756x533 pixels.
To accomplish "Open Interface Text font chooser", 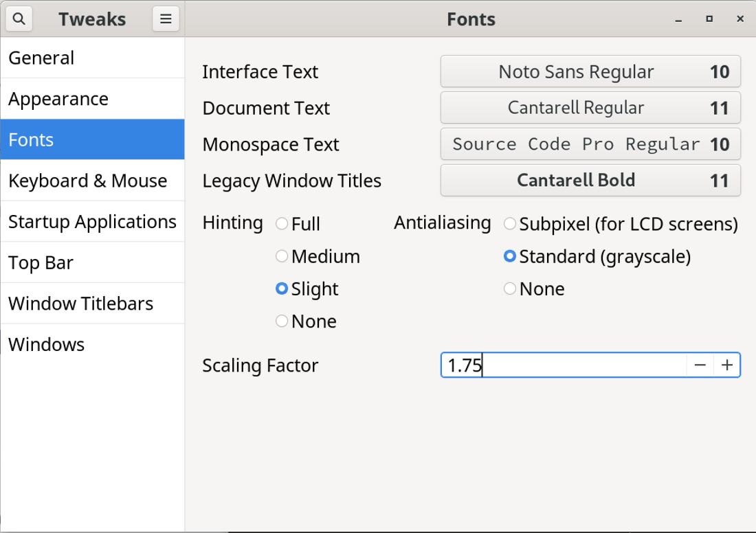I will click(590, 72).
